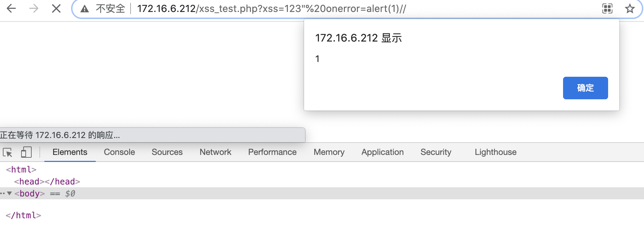644x238 pixels.
Task: Stop page loading with X icon
Action: click(56, 8)
